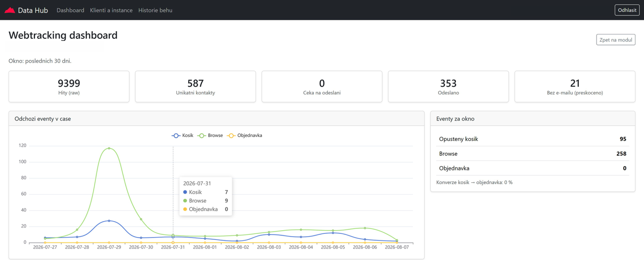Click the 2026-08-07 axis label
The height and width of the screenshot is (260, 644).
(x=397, y=247)
